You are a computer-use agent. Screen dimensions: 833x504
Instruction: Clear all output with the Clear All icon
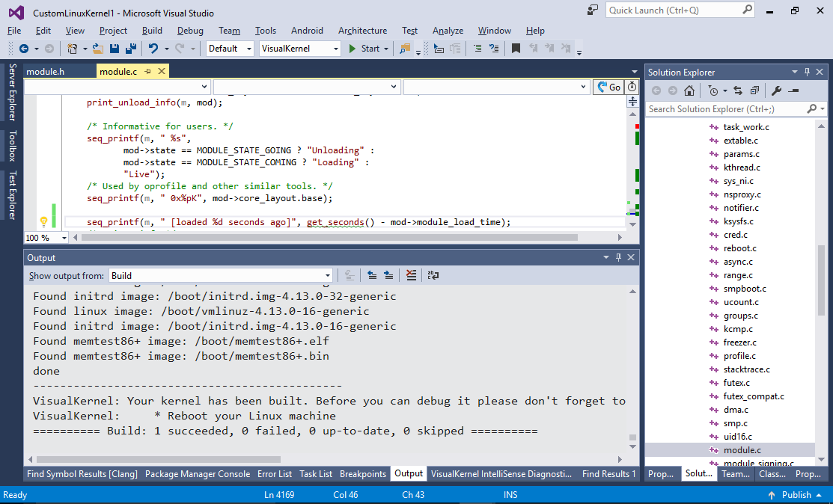point(411,275)
